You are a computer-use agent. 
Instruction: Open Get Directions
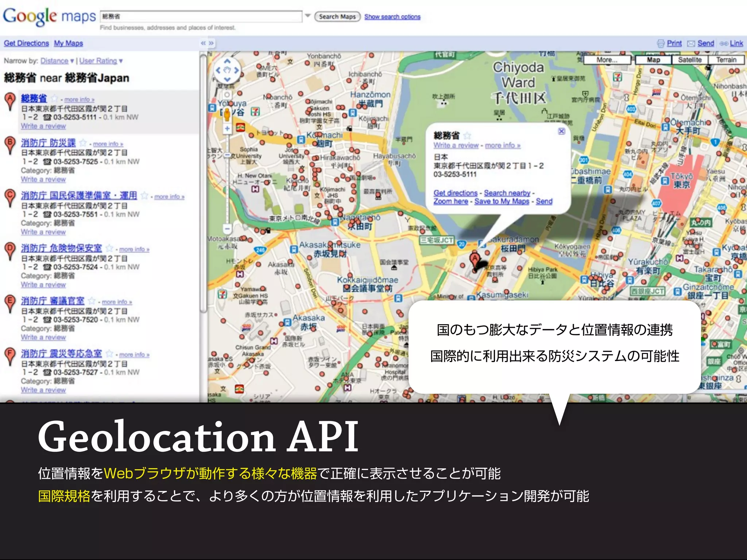click(26, 43)
